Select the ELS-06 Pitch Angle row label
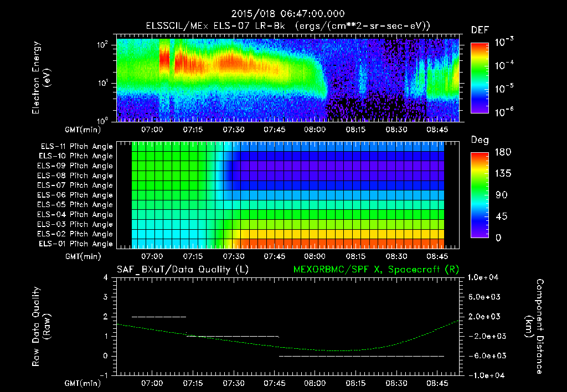This screenshot has height=392, width=567. [75, 195]
